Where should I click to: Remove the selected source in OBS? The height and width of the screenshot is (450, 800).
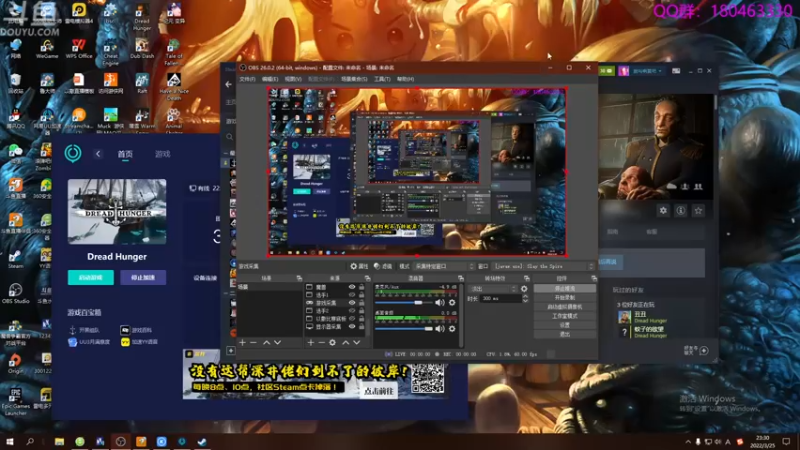(x=321, y=342)
